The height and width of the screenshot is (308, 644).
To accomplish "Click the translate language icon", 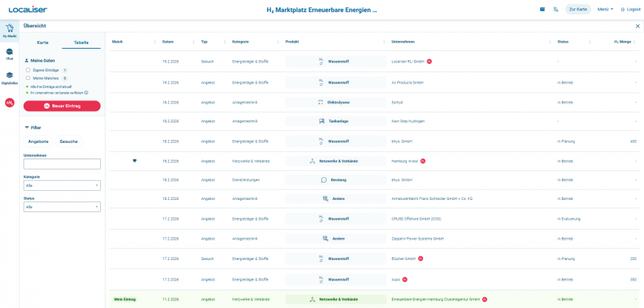I will point(556,9).
